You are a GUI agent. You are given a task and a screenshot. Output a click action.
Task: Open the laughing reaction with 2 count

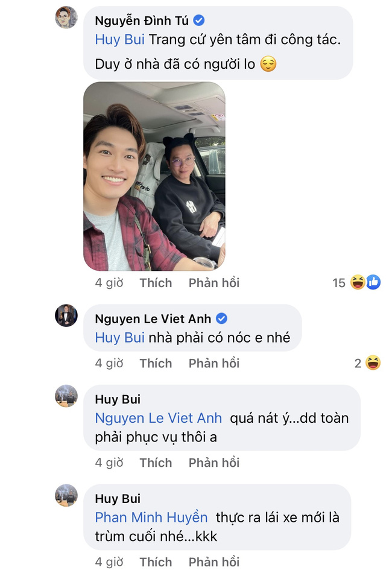click(x=373, y=363)
